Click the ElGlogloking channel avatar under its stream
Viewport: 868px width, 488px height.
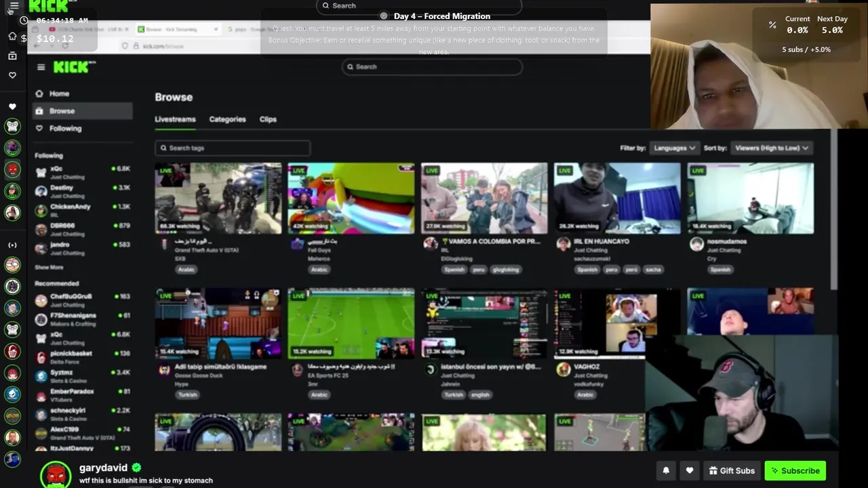430,243
